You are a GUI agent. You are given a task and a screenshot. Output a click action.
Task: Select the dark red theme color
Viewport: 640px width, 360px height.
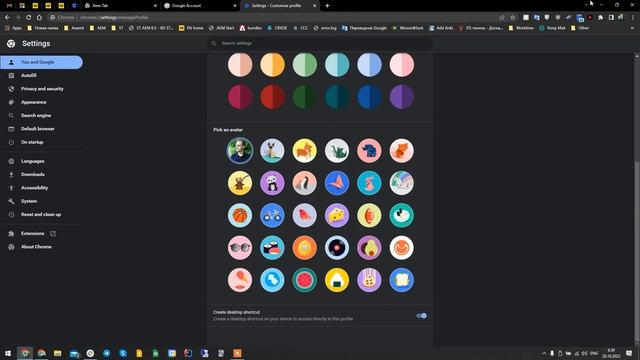pos(272,97)
